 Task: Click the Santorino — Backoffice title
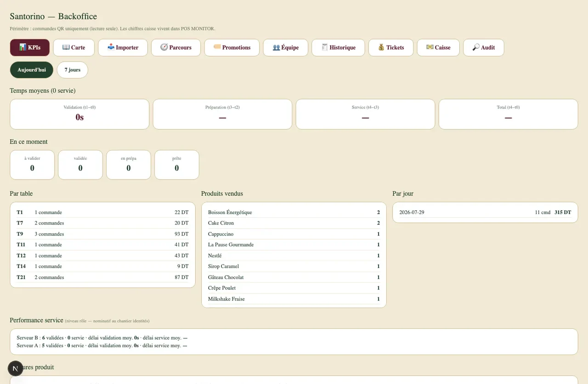(x=53, y=17)
